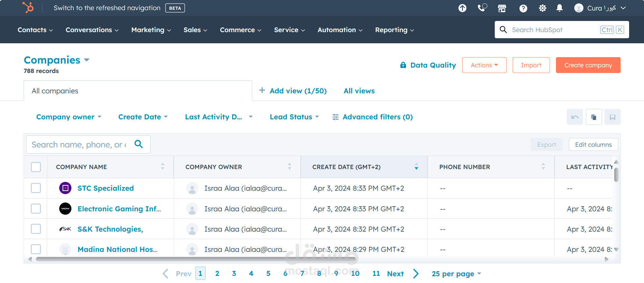
Task: Click the horizontal table scrollbar
Action: [x=197, y=259]
